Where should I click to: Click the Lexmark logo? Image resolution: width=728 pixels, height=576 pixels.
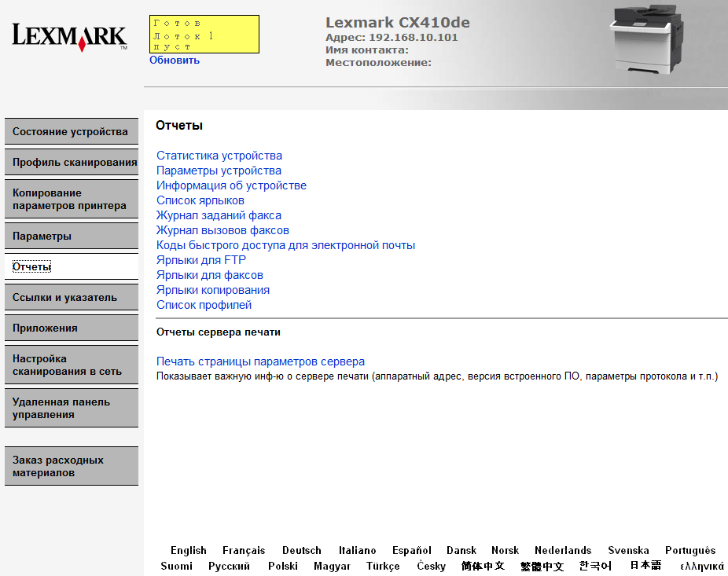70,37
